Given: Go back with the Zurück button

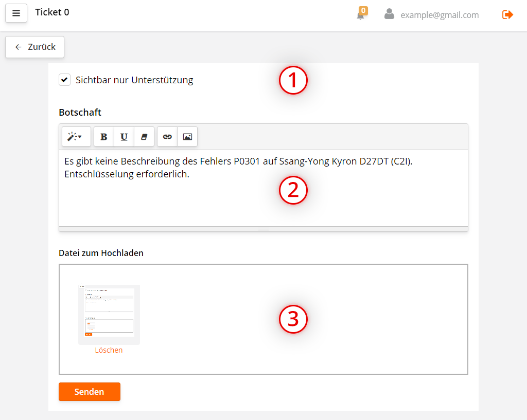Looking at the screenshot, I should [35, 47].
